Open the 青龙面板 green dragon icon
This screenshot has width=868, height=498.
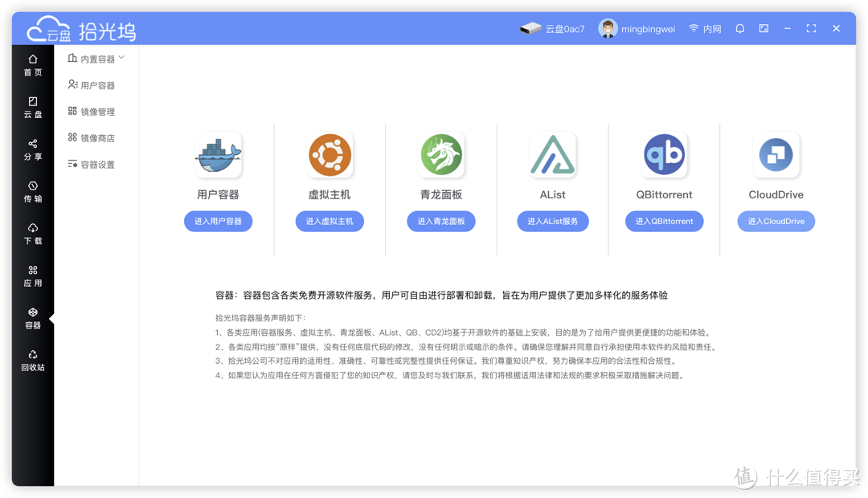tap(441, 154)
